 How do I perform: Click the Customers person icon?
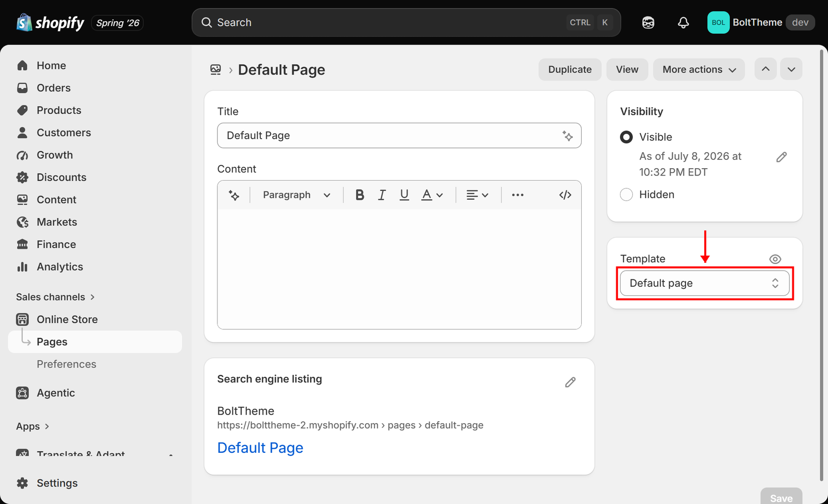(22, 132)
